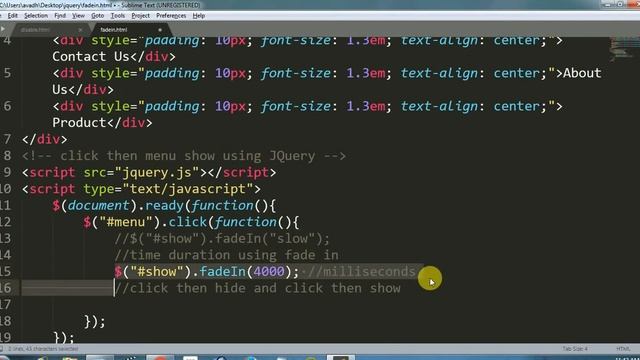Click line number 8 in the gutter

pyautogui.click(x=7, y=156)
